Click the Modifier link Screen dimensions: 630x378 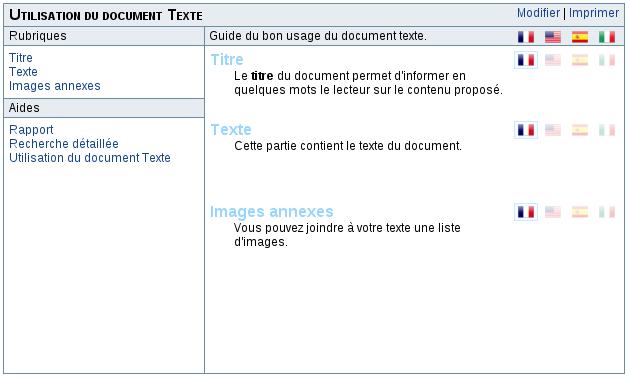point(538,13)
